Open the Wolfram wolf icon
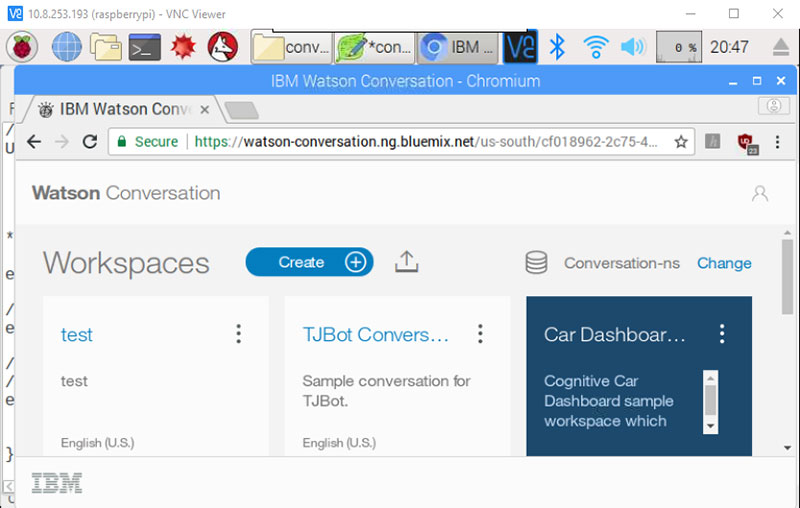Image resolution: width=800 pixels, height=508 pixels. point(222,47)
